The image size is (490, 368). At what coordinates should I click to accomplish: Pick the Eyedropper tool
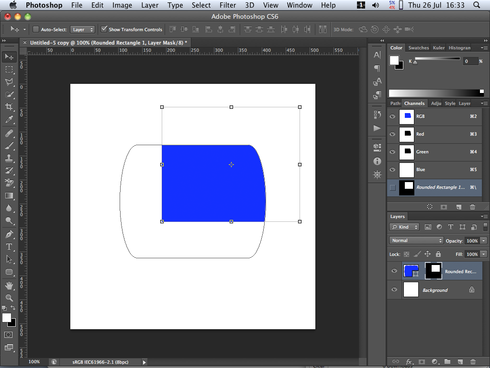coord(9,119)
